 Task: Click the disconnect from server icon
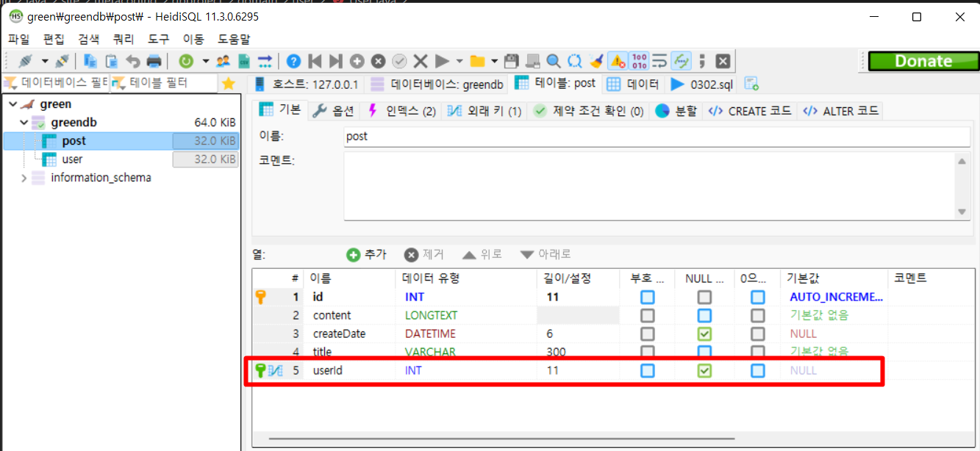click(62, 61)
